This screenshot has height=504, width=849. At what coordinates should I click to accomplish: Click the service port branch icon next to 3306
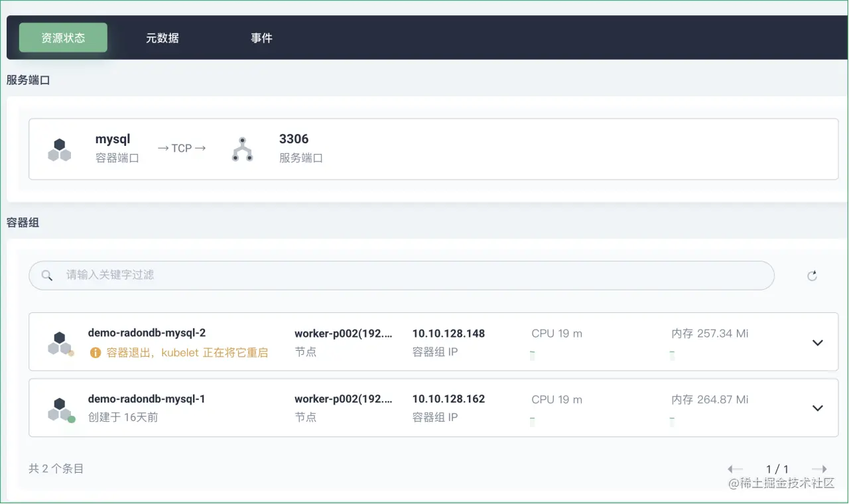click(x=242, y=149)
